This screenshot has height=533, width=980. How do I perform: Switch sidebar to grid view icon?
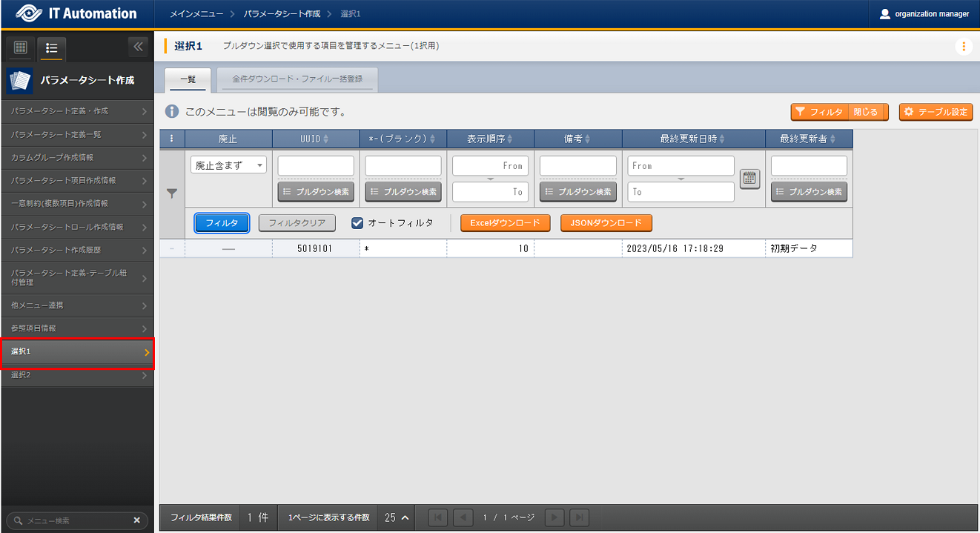click(x=21, y=47)
